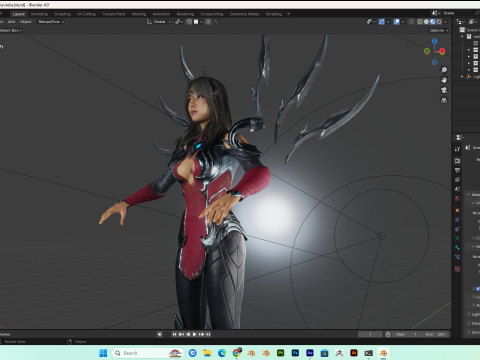Image resolution: width=480 pixels, height=360 pixels.
Task: Switch to the Texture Paint workspace tab
Action: (114, 14)
